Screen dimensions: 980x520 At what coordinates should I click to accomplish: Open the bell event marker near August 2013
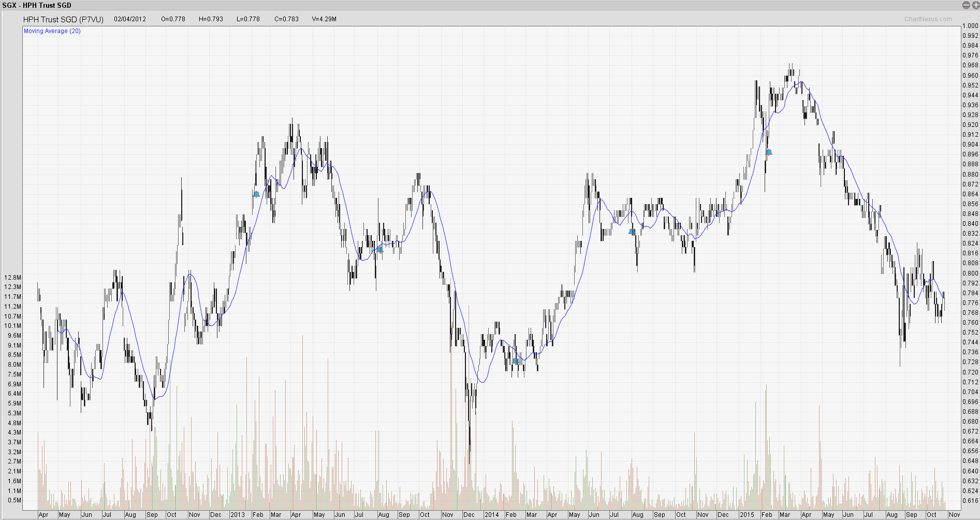pos(379,249)
